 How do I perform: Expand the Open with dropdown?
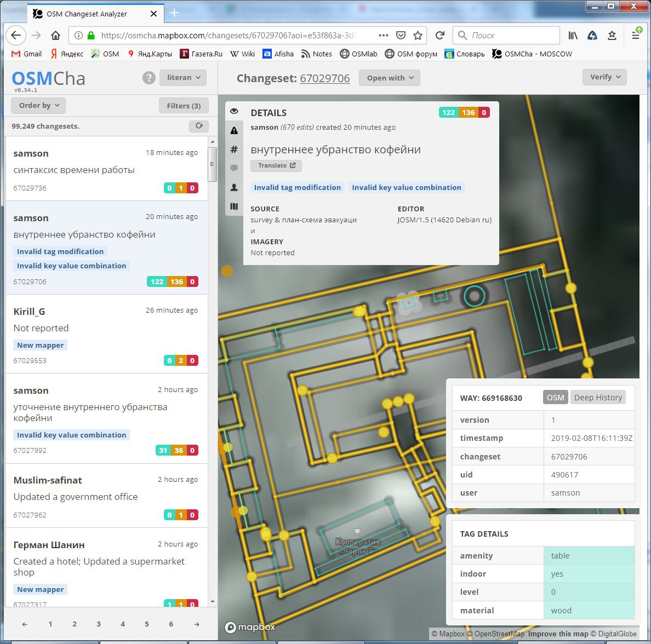(390, 78)
